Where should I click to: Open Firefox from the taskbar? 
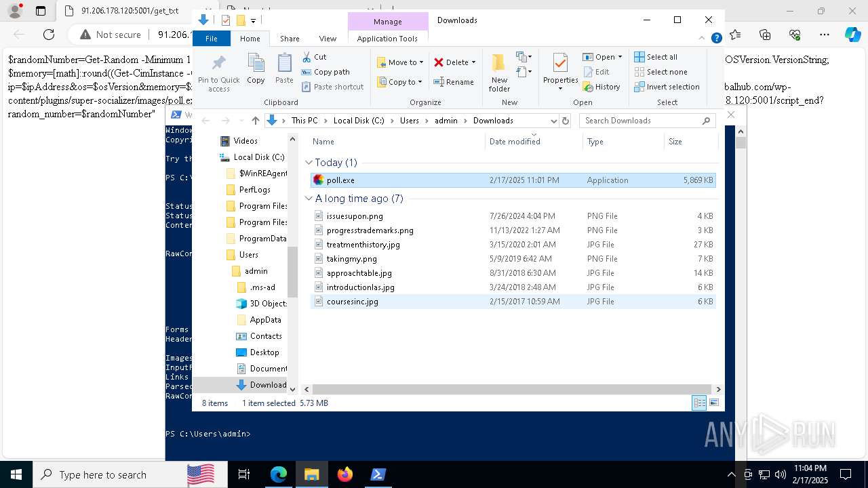345,474
